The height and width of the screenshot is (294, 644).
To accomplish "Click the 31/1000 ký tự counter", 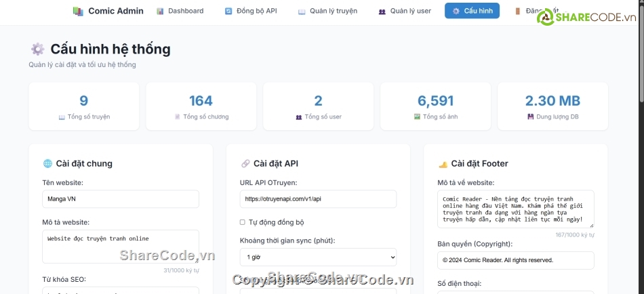I will [181, 270].
